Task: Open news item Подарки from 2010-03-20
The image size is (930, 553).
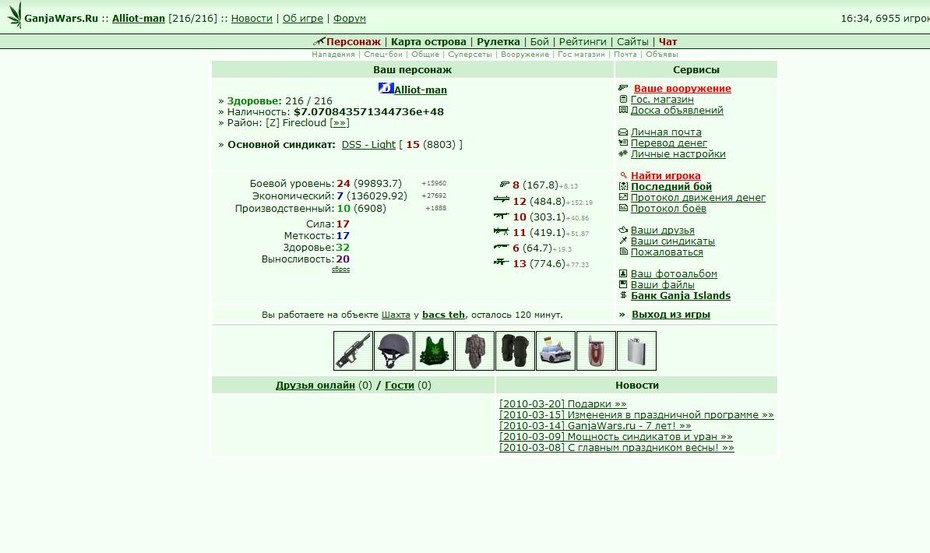Action: click(x=563, y=404)
